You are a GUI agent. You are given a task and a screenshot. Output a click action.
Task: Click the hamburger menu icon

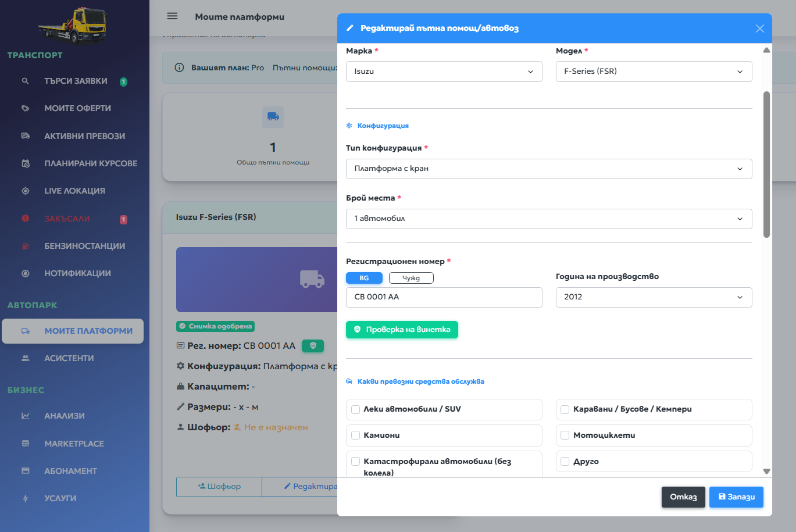coord(172,16)
